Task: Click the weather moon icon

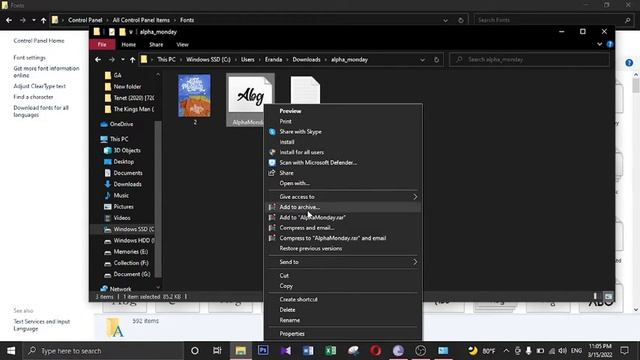Action: tap(472, 351)
